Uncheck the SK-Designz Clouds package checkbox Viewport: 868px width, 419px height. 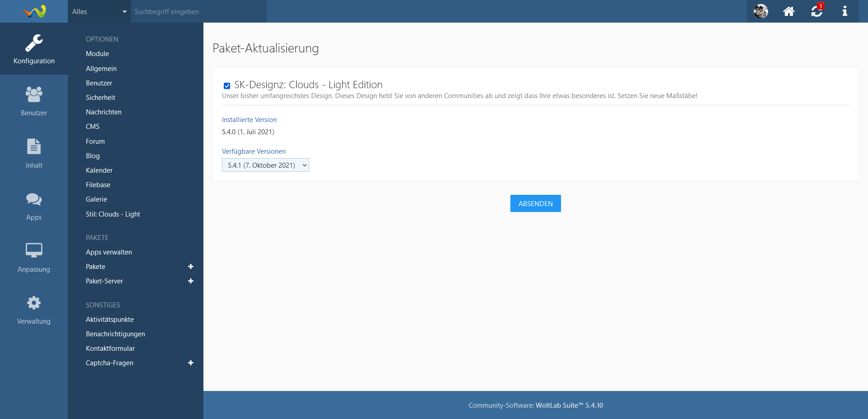[227, 86]
